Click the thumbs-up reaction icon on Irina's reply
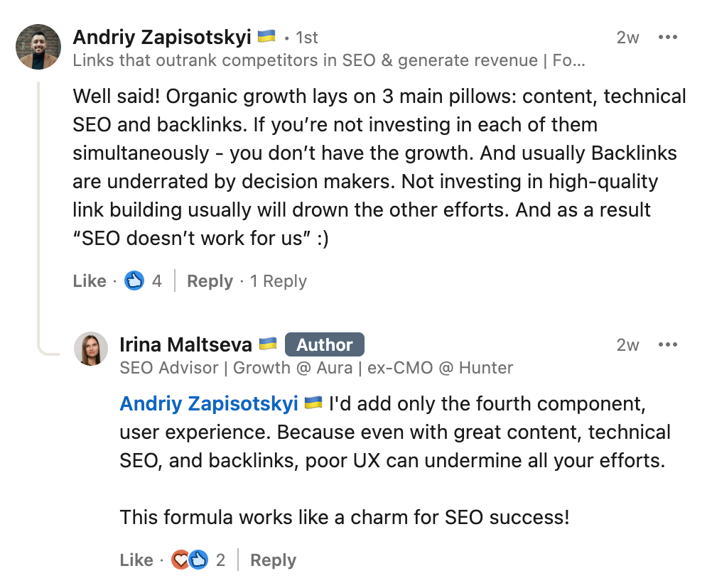 pyautogui.click(x=198, y=560)
